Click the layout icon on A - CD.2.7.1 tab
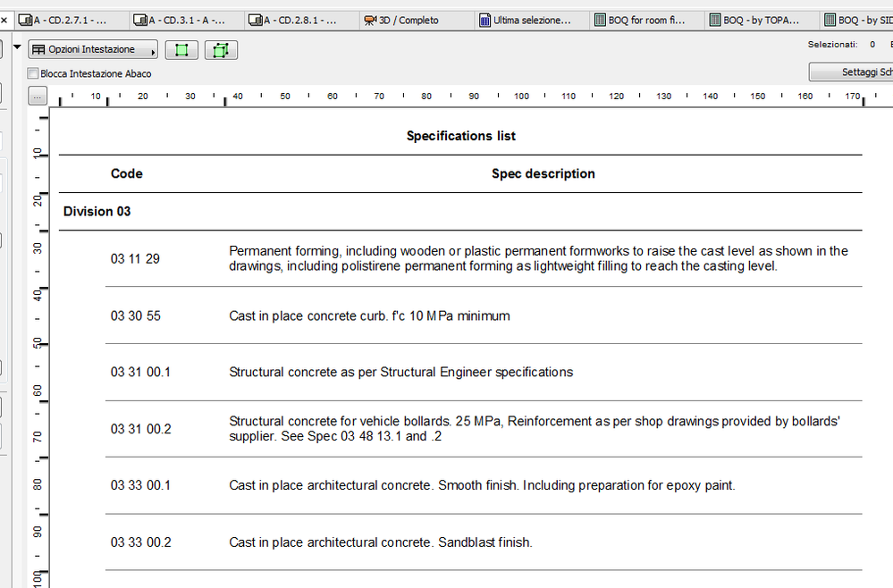 click(x=25, y=21)
